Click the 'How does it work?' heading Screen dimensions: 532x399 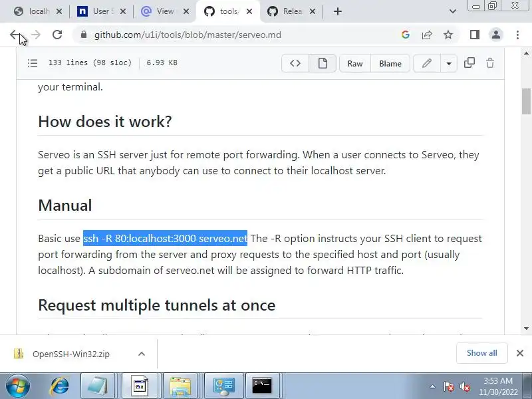pos(105,122)
